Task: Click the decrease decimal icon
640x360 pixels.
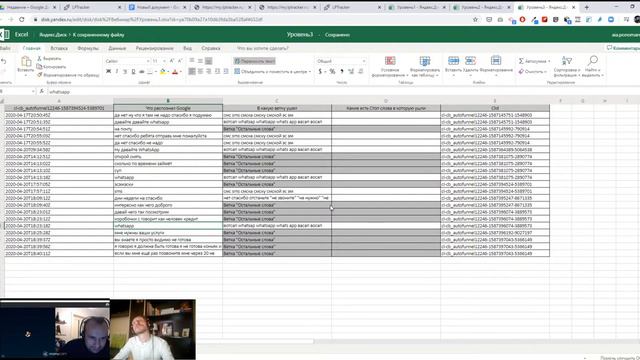Action: pyautogui.click(x=360, y=71)
